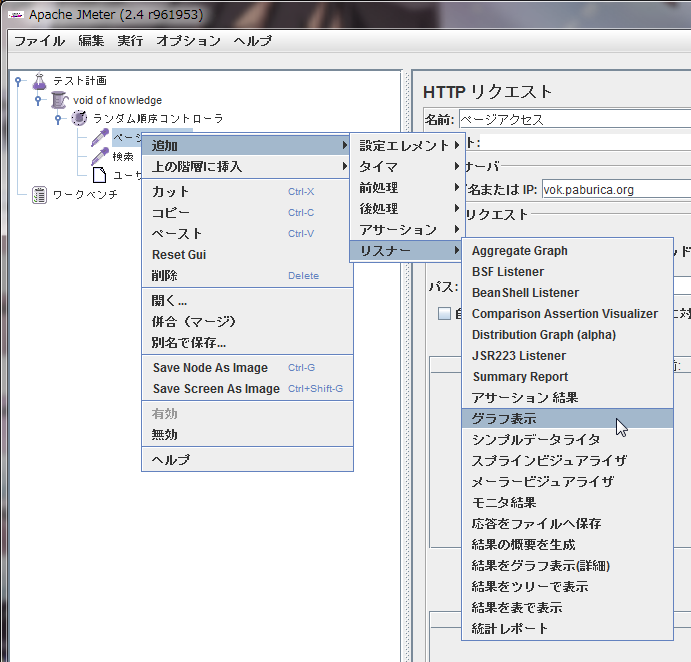Add Distribution Graph (alpha) listener
This screenshot has height=662, width=691.
click(568, 335)
